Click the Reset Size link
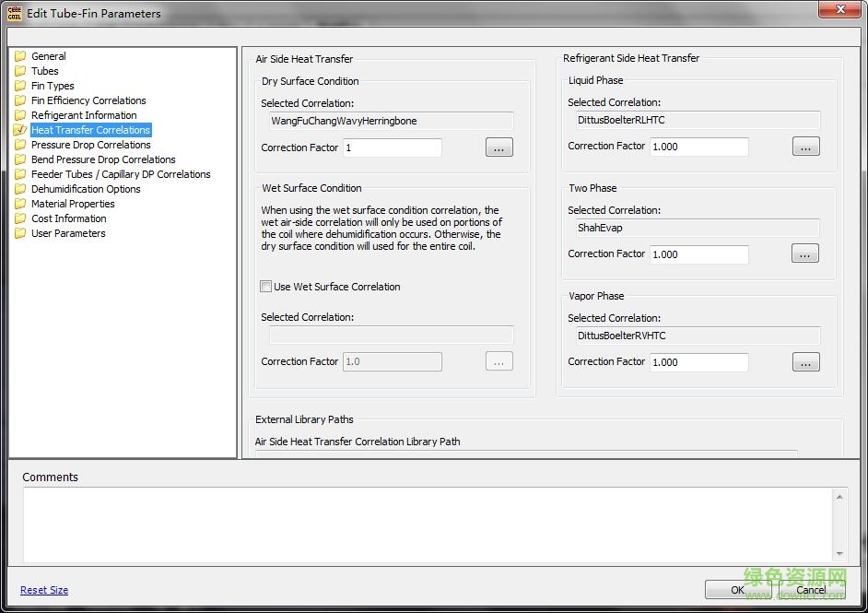The height and width of the screenshot is (613, 868). [x=44, y=590]
